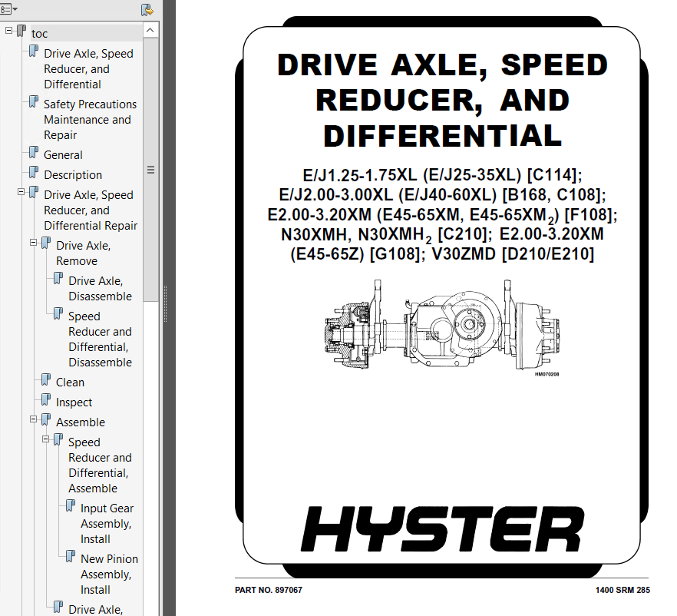This screenshot has width=677, height=616.
Task: Collapse Speed Reducer and Differential, Assemble node
Action: coord(45,439)
